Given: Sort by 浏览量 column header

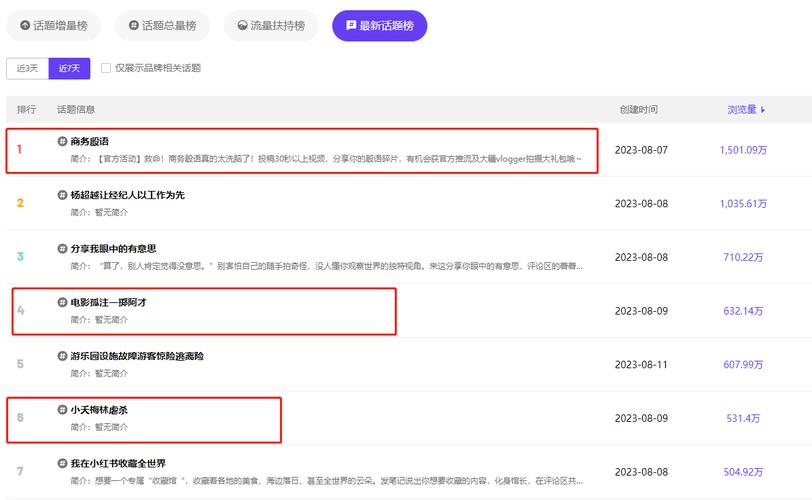Looking at the screenshot, I should pyautogui.click(x=746, y=109).
